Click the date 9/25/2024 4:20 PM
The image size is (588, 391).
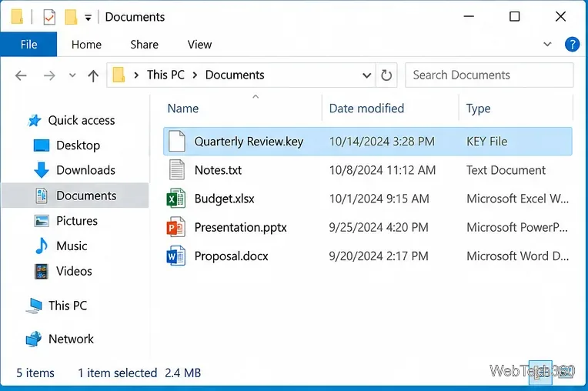click(x=379, y=228)
